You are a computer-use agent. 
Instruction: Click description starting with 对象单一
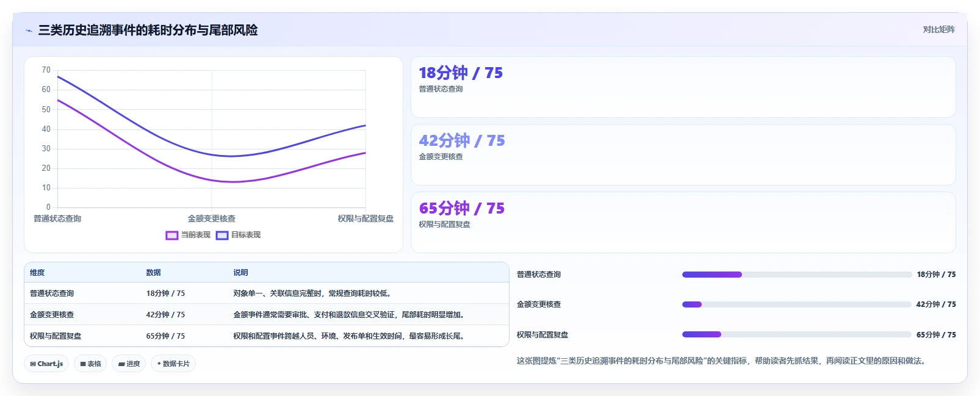pos(312,293)
